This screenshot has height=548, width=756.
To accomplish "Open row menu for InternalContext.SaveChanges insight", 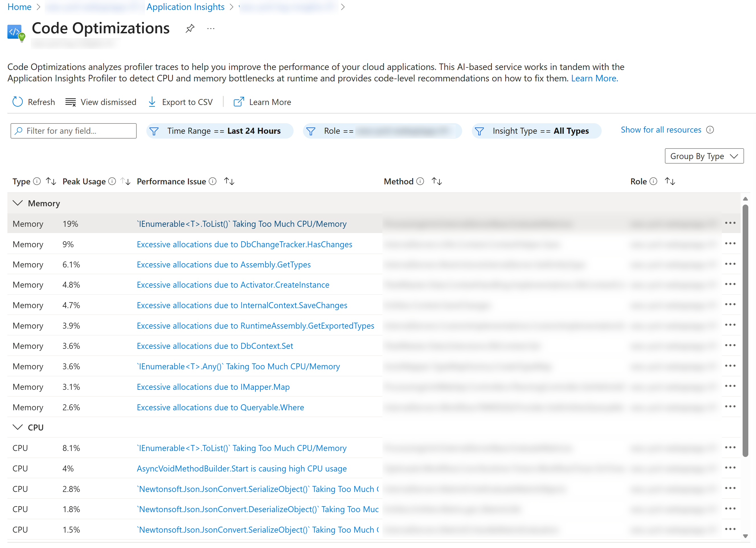I will click(x=730, y=304).
